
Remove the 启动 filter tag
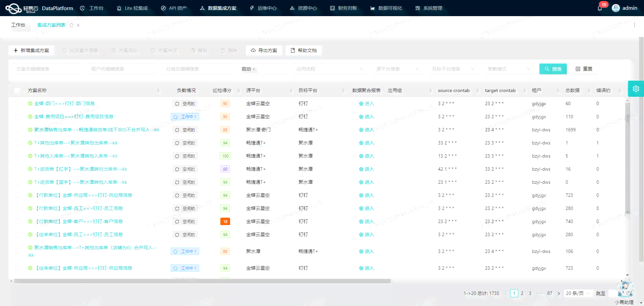(254, 69)
